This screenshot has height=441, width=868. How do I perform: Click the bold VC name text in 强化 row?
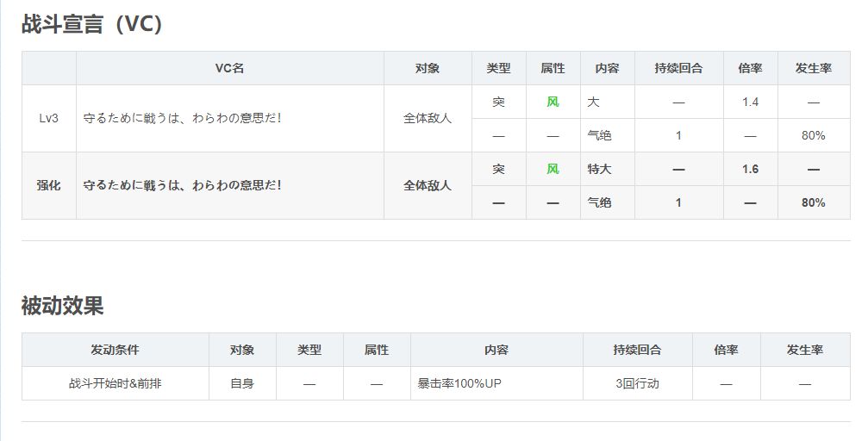[x=182, y=185]
